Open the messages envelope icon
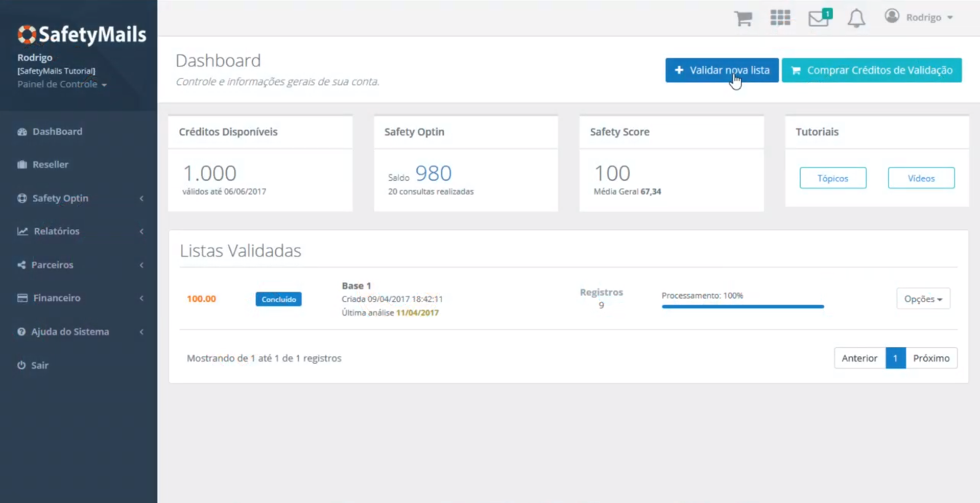Viewport: 980px width, 503px height. click(x=818, y=19)
